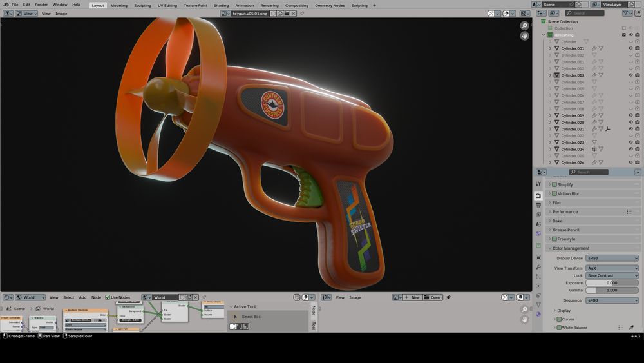Viewport: 644px width, 363px height.
Task: Open the outliner filter dropdown
Action: pyautogui.click(x=627, y=14)
